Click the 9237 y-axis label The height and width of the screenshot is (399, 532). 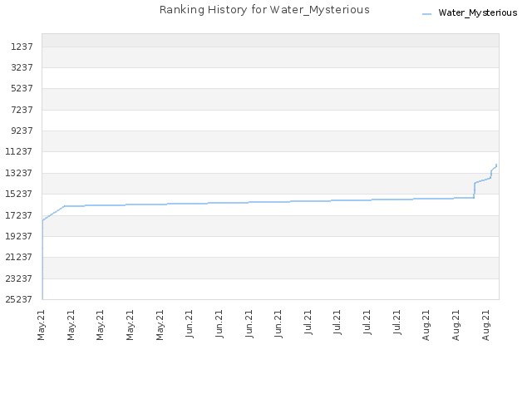[x=22, y=131]
